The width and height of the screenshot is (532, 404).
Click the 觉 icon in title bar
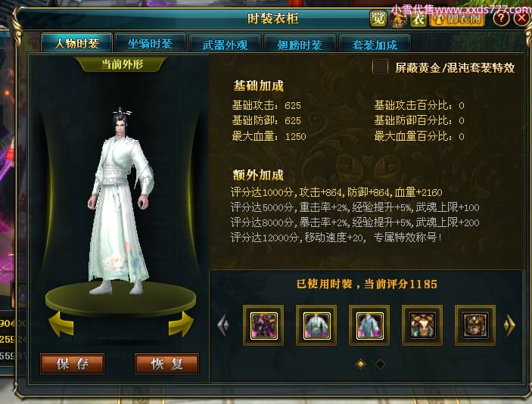pos(378,19)
